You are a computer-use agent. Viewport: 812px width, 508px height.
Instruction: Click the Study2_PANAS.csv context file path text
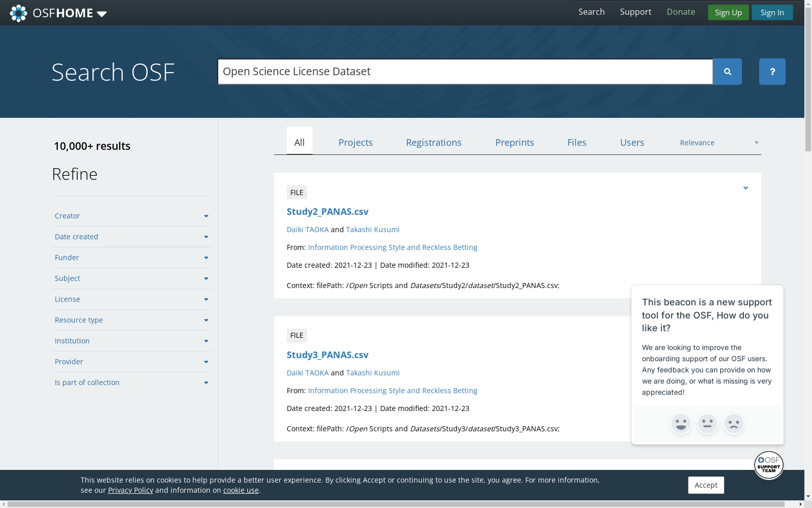pos(423,285)
